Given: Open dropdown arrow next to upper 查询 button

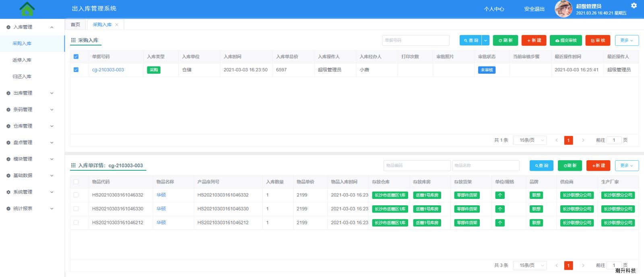Looking at the screenshot, I should tap(486, 40).
